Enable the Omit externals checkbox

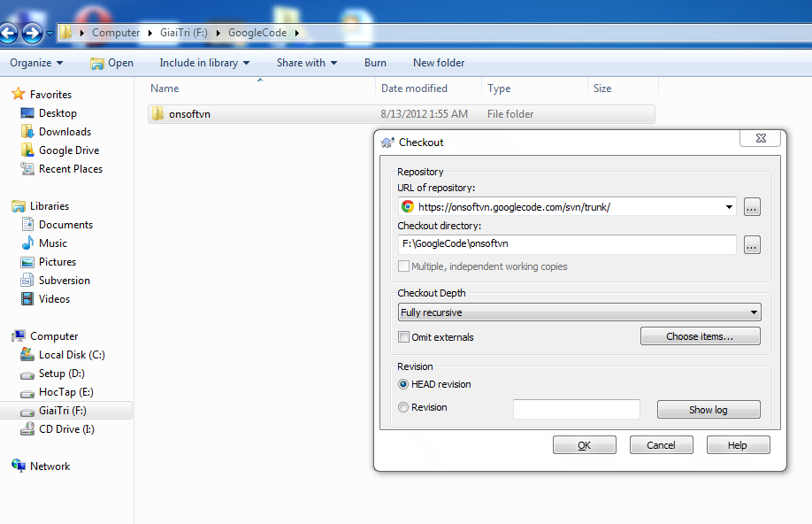tap(403, 337)
